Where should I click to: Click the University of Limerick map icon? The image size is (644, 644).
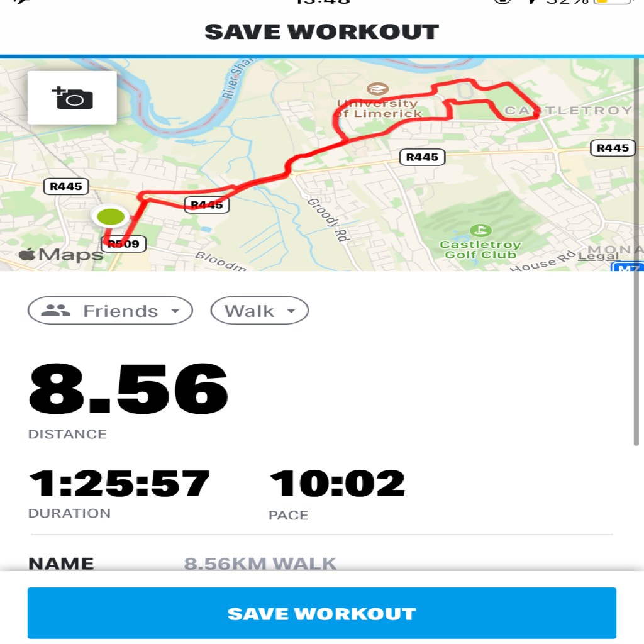coord(377,88)
